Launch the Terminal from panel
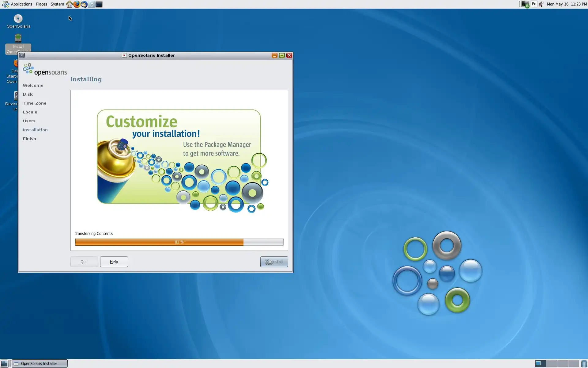The image size is (588, 368). point(99,4)
